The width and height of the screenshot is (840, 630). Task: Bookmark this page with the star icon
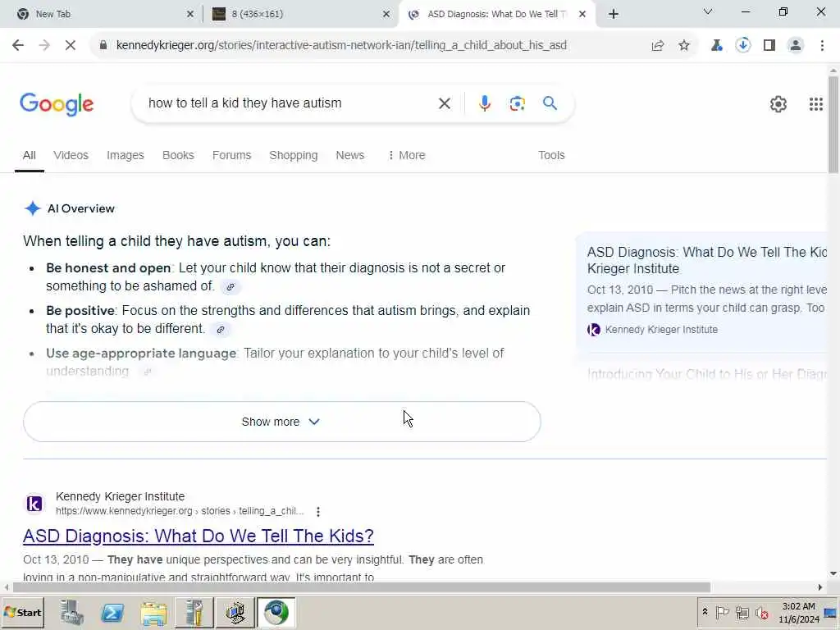click(684, 46)
